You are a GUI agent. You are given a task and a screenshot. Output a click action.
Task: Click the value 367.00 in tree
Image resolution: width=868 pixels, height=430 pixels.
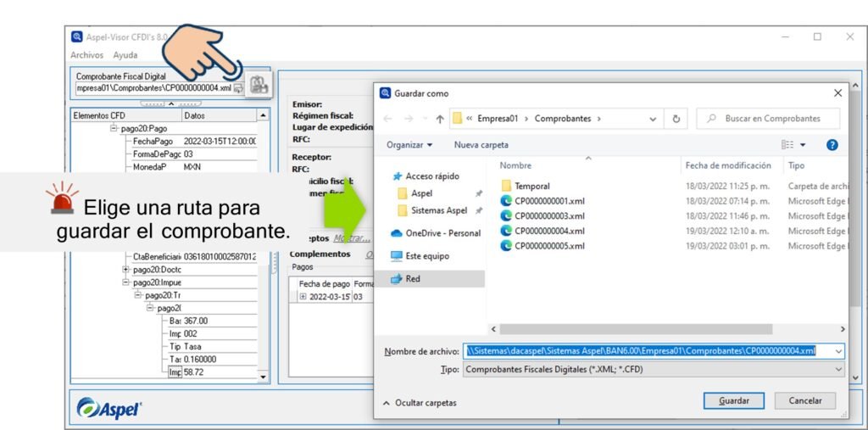[x=196, y=321]
